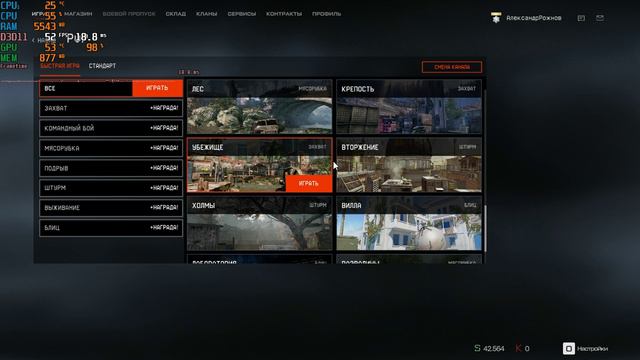
Task: Click the K currency balance
Action: (522, 349)
